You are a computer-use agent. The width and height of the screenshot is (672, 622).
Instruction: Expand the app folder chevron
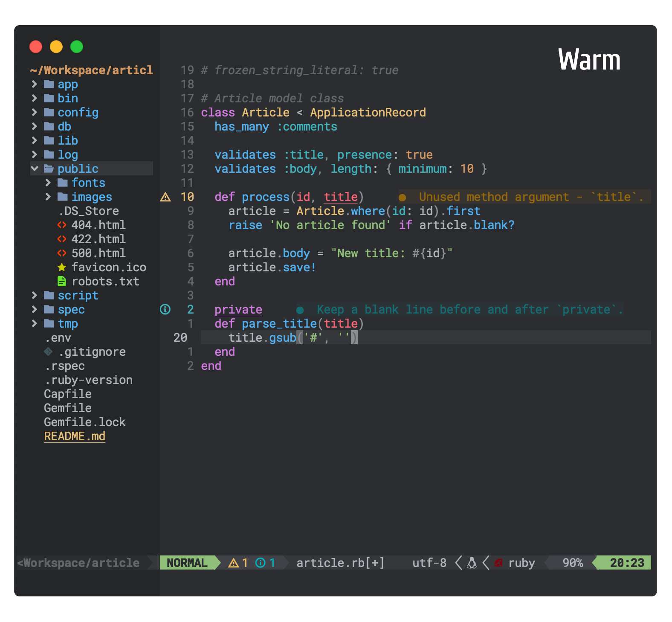pyautogui.click(x=35, y=84)
